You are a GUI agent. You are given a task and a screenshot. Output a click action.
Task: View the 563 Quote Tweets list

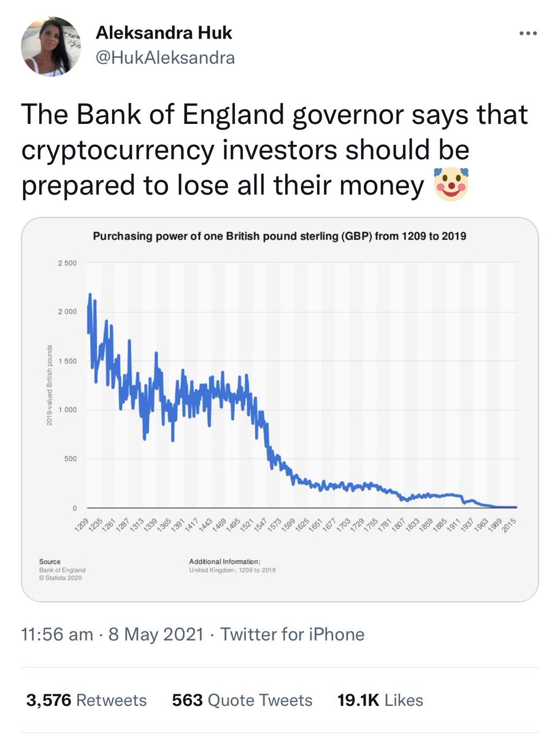pyautogui.click(x=242, y=700)
